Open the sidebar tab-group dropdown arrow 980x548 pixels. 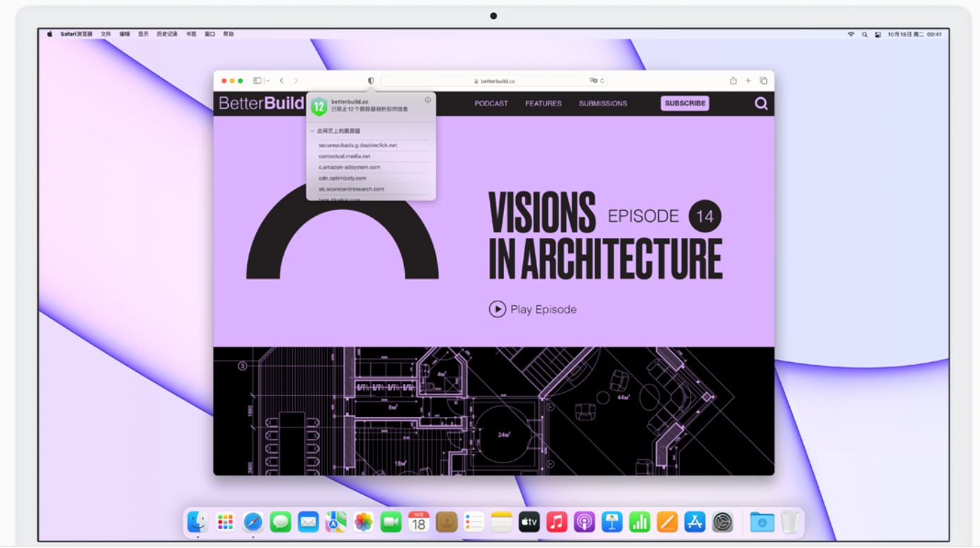[x=268, y=81]
